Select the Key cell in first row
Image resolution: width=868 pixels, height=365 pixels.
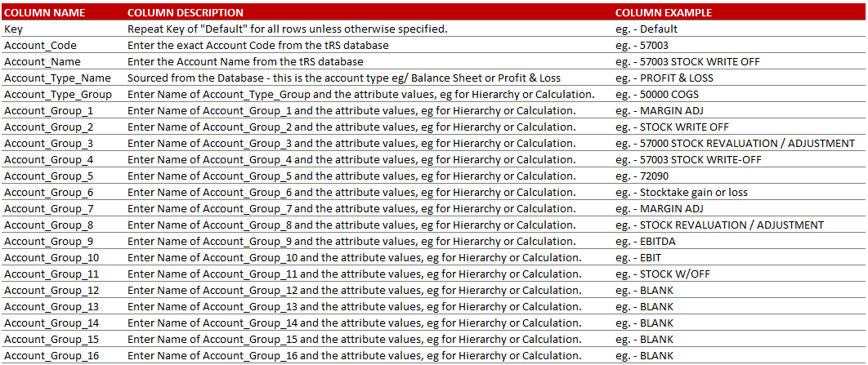pos(14,29)
